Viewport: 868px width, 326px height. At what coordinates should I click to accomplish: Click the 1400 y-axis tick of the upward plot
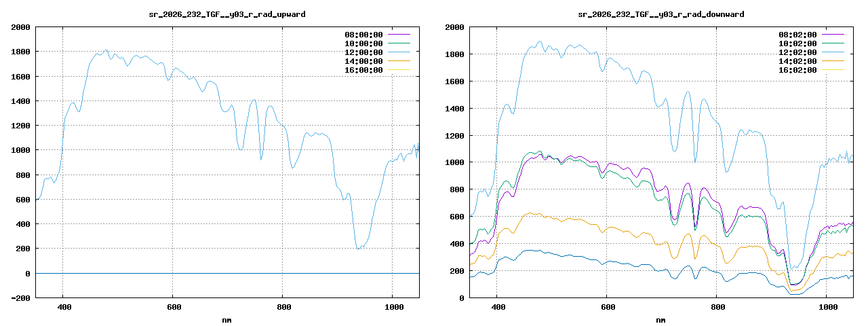tap(20, 101)
